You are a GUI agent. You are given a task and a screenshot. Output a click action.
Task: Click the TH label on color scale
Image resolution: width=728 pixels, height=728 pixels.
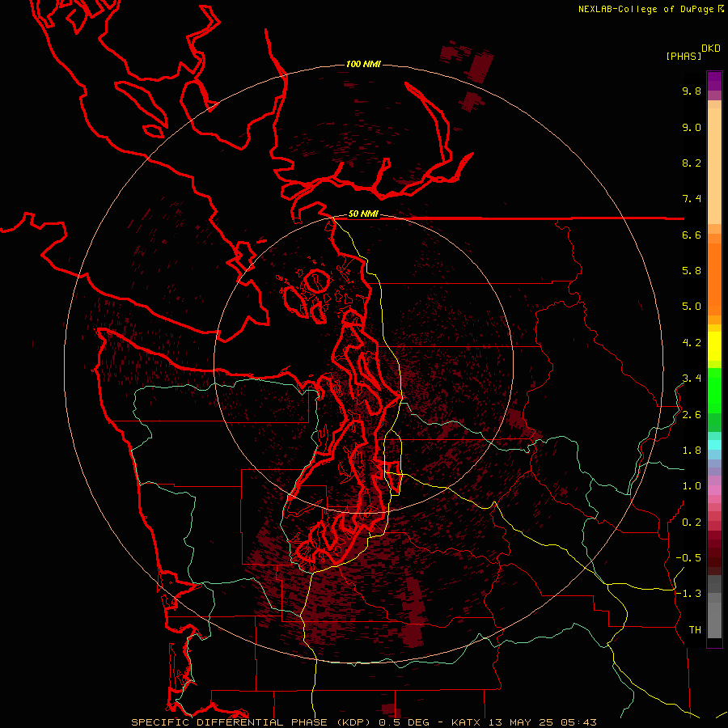pyautogui.click(x=695, y=630)
